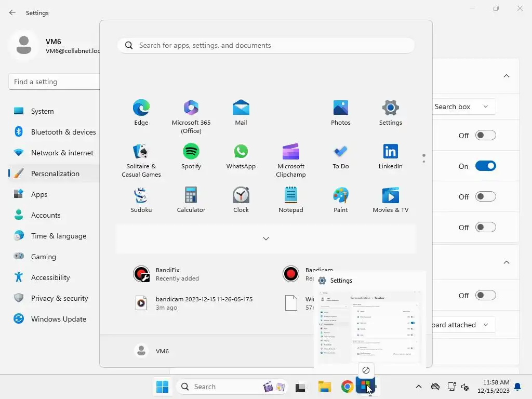This screenshot has width=532, height=399.
Task: Open Settings from pinned apps
Action: [x=391, y=113]
